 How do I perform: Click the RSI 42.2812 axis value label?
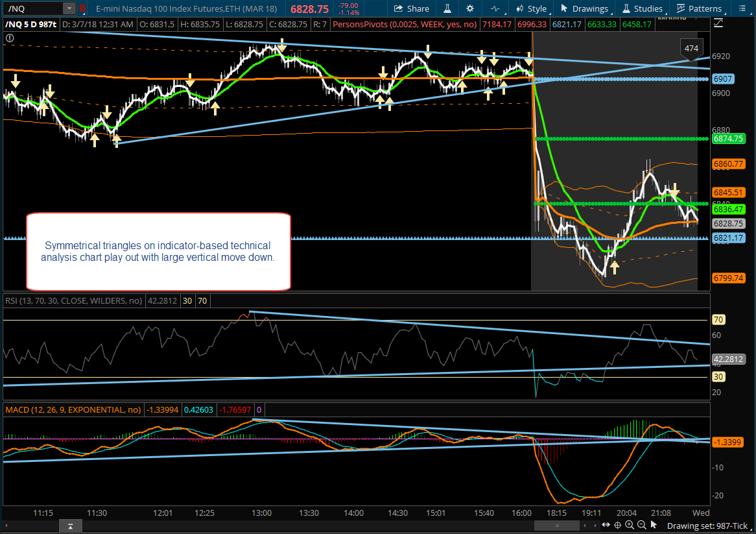pos(729,359)
